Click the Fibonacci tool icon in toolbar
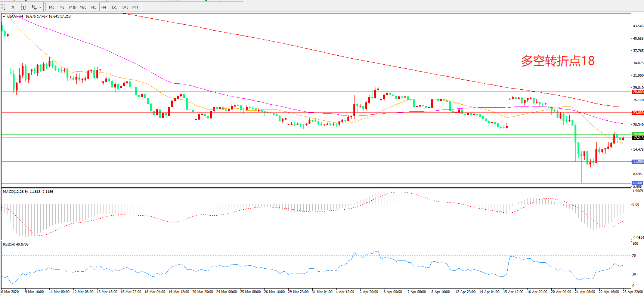The height and width of the screenshot is (296, 644). click(x=3, y=7)
